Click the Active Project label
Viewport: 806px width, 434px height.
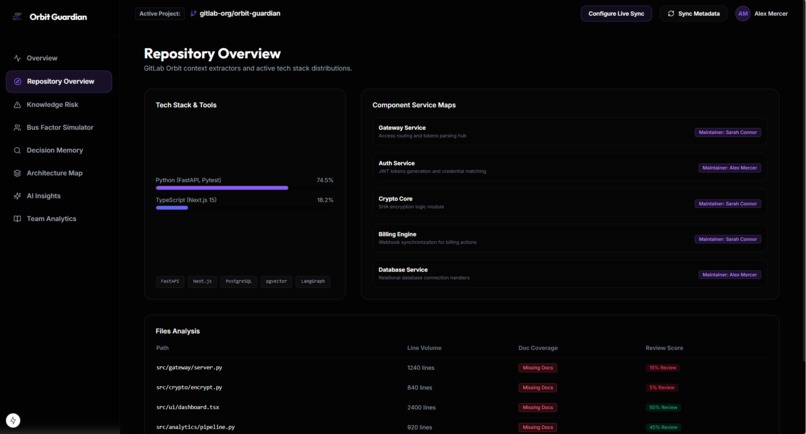click(160, 13)
